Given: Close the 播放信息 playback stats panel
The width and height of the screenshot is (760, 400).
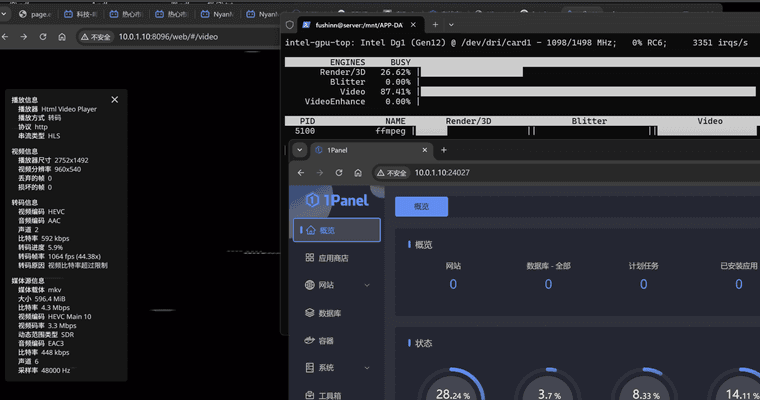Looking at the screenshot, I should 115,100.
